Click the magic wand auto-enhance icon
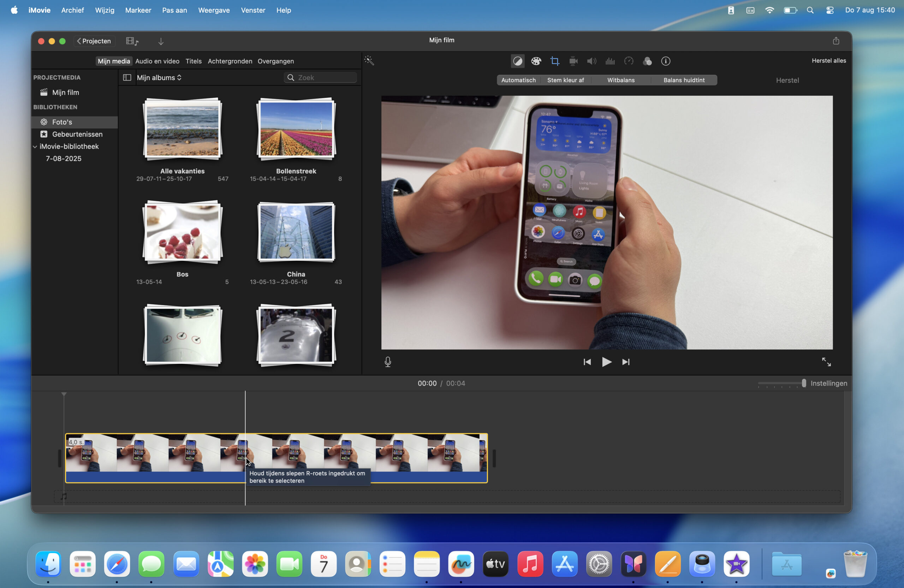Viewport: 904px width, 588px height. 369,61
